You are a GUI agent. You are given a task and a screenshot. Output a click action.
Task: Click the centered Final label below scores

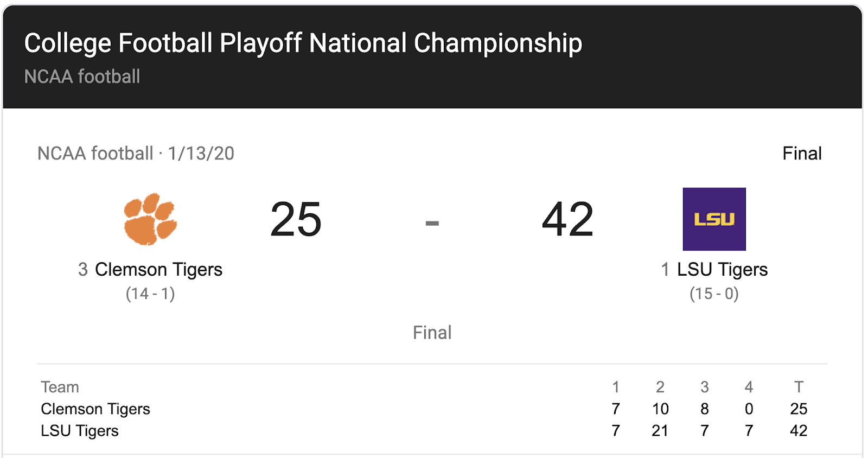click(432, 333)
